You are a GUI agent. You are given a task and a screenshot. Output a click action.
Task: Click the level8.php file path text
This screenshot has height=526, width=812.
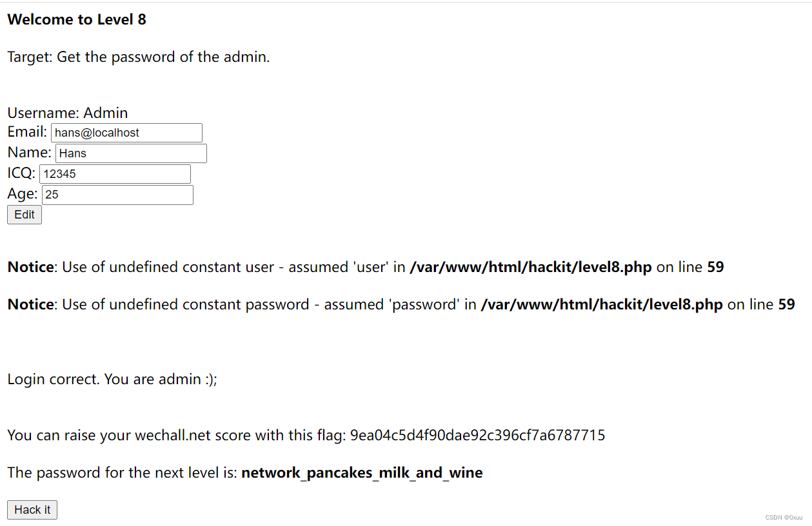(x=530, y=267)
